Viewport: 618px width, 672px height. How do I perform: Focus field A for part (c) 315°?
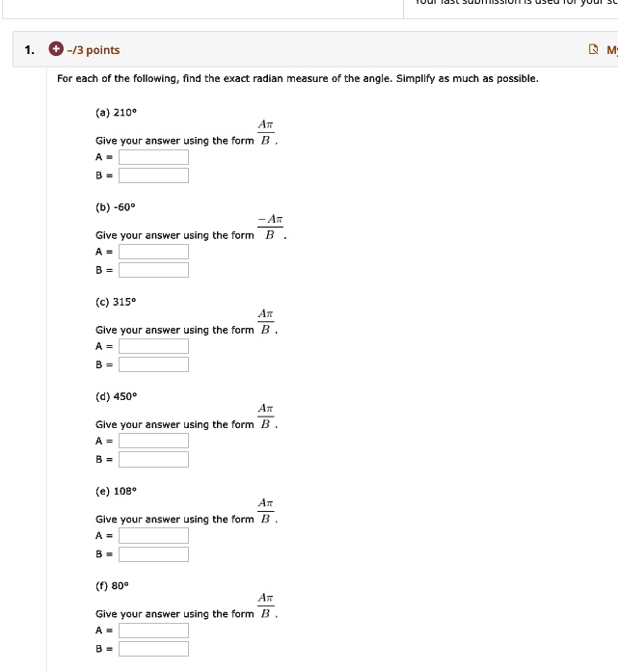(153, 346)
